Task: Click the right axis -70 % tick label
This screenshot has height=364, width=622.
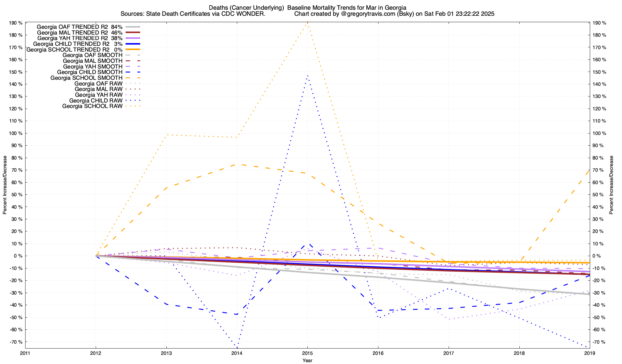Action: click(x=598, y=342)
